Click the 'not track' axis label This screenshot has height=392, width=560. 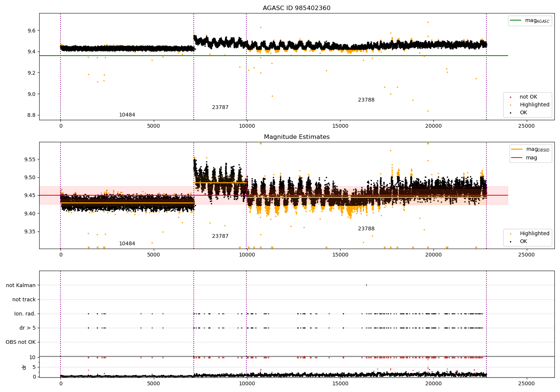click(x=24, y=300)
